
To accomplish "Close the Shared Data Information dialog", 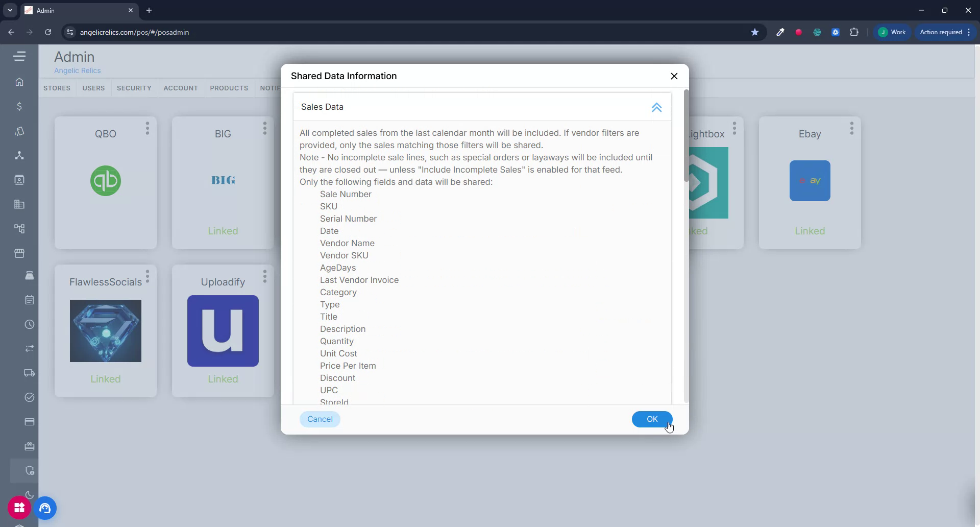I will [674, 76].
